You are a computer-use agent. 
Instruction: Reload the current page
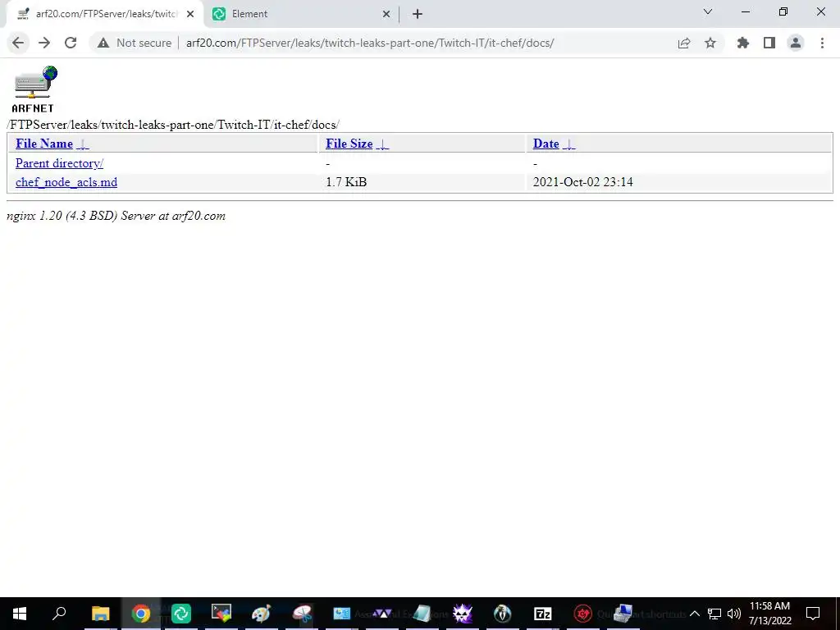pos(71,43)
